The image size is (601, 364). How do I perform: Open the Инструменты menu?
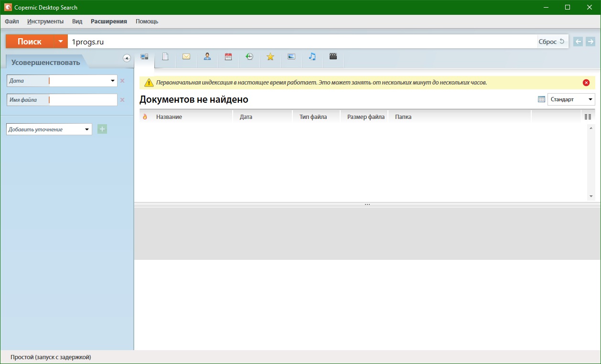click(45, 21)
